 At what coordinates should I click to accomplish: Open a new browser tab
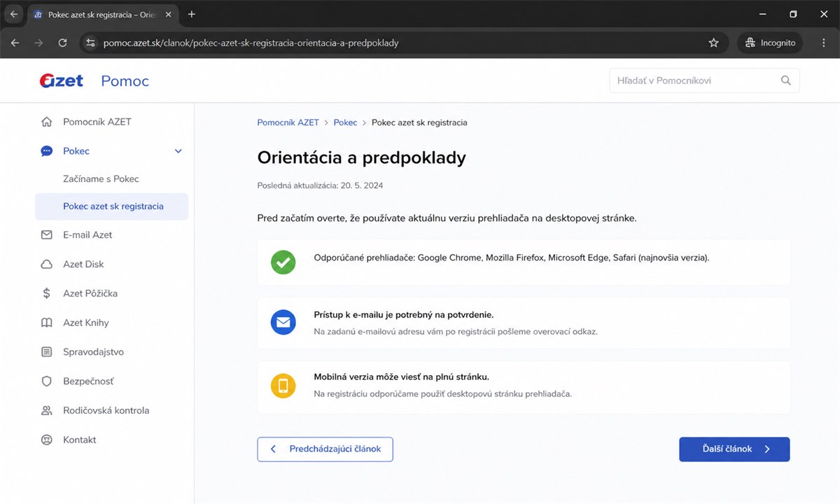click(192, 14)
